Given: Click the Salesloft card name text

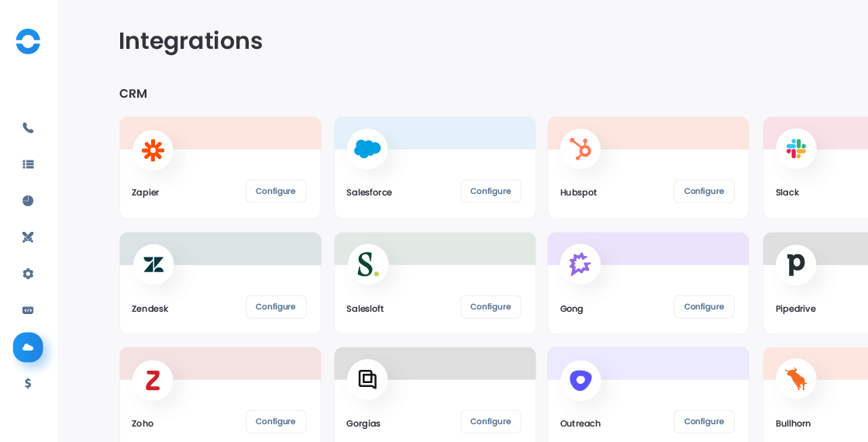Looking at the screenshot, I should (x=365, y=309).
